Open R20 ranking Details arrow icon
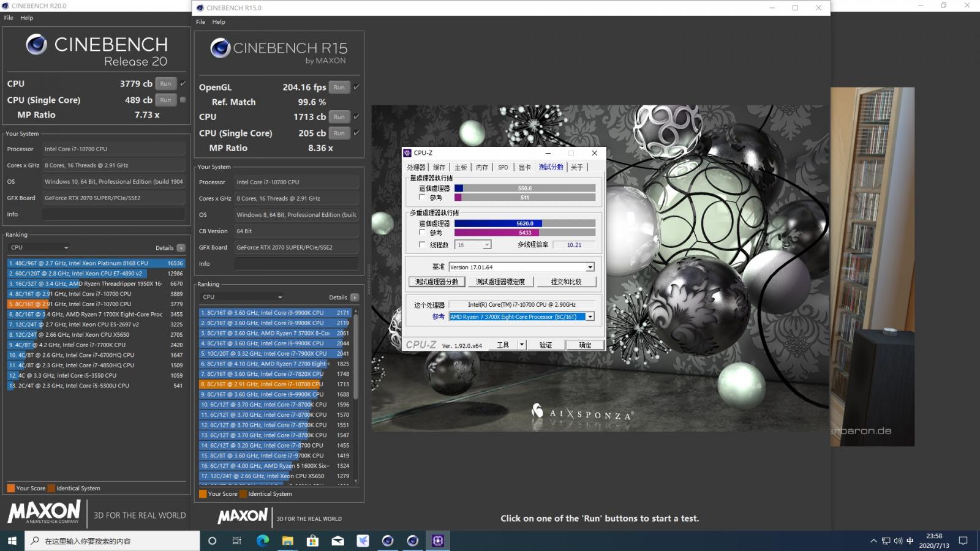 pos(181,248)
